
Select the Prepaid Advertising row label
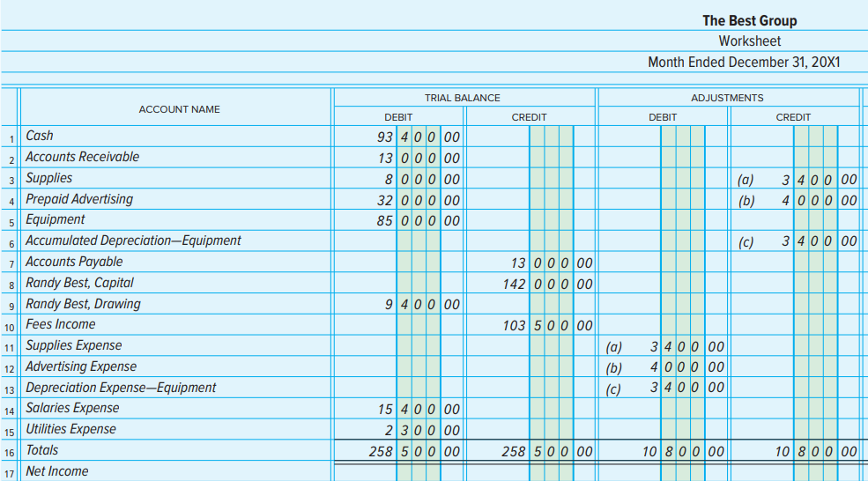point(79,199)
